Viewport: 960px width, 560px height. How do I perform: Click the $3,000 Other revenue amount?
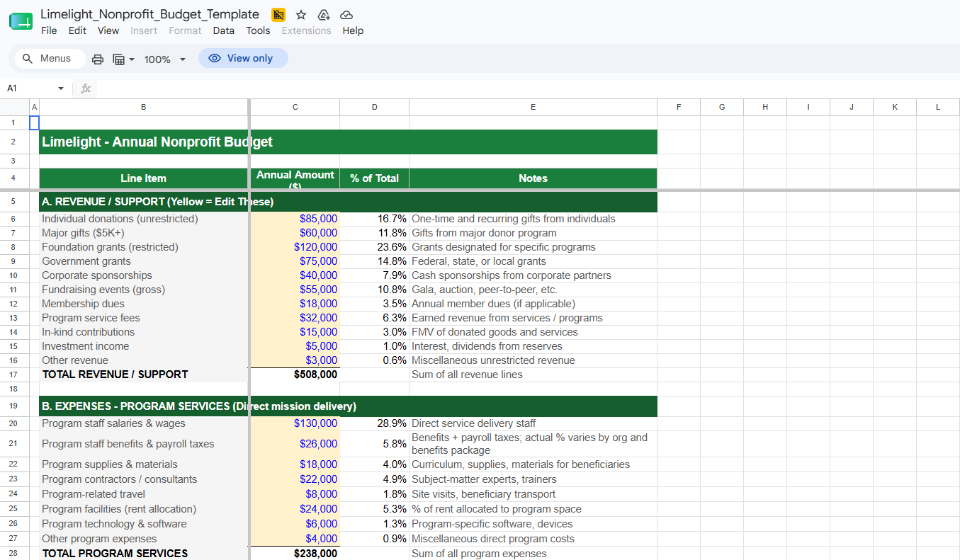click(295, 360)
